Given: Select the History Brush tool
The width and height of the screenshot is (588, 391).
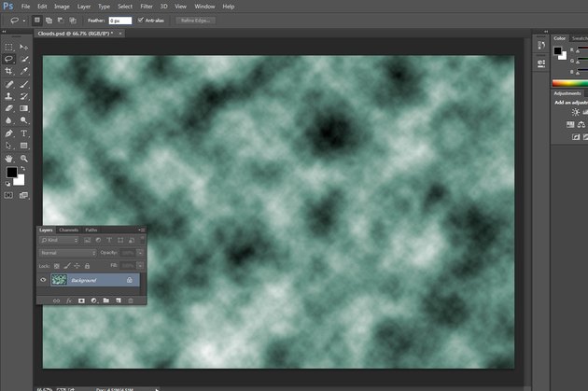Looking at the screenshot, I should click(x=24, y=96).
